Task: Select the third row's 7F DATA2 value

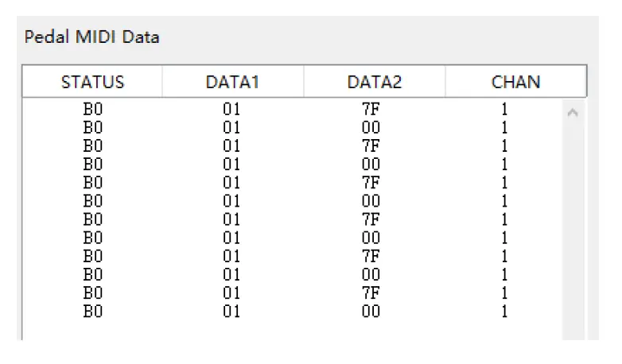Action: coord(371,146)
